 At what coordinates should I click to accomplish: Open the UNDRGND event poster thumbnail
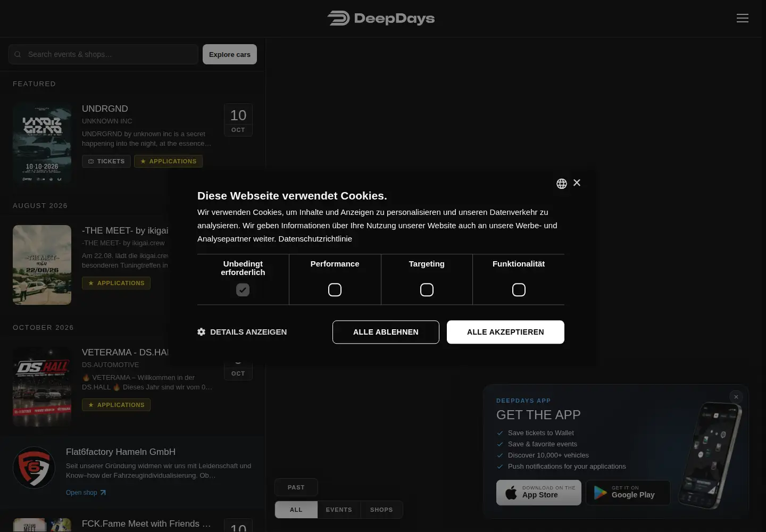click(x=42, y=143)
